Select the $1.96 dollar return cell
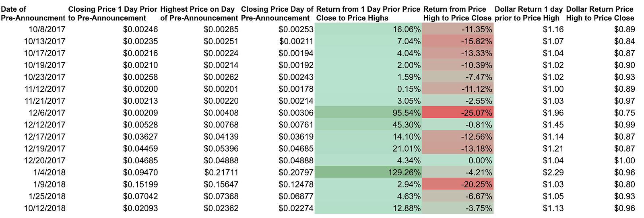Screen dimensions: 644x218 pyautogui.click(x=553, y=113)
